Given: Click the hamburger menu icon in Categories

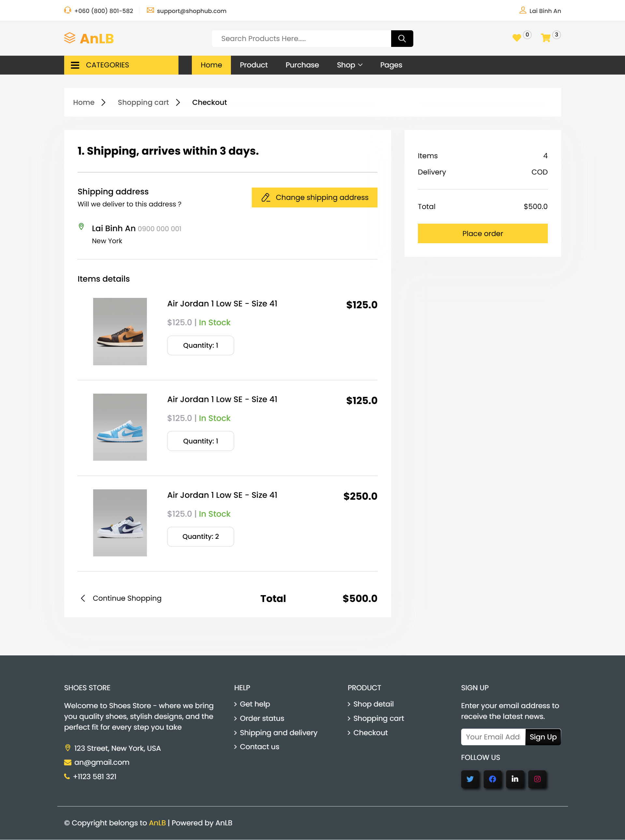Looking at the screenshot, I should (75, 65).
